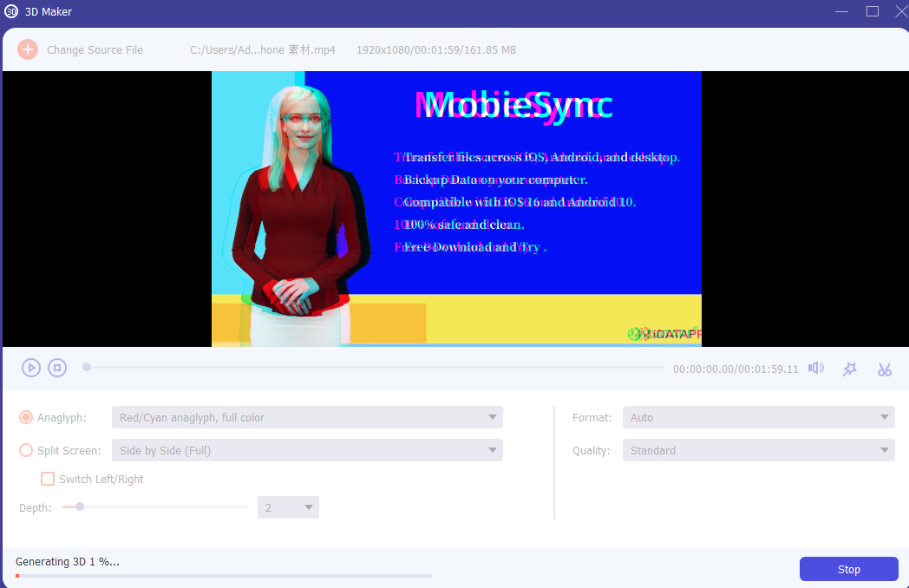The image size is (909, 588).
Task: Mute the volume speaker icon
Action: 816,368
